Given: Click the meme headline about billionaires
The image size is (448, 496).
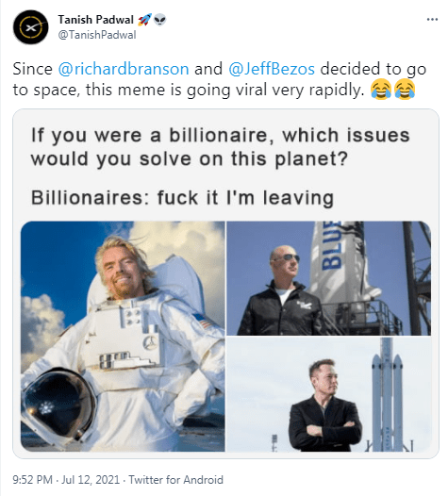Looking at the screenshot, I should [x=220, y=147].
